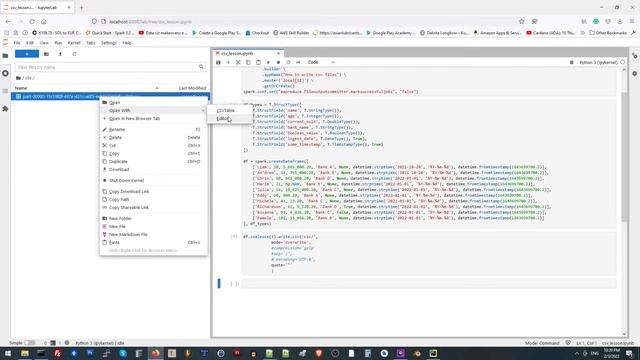
Task: Refresh the file list
Action: [x=74, y=54]
